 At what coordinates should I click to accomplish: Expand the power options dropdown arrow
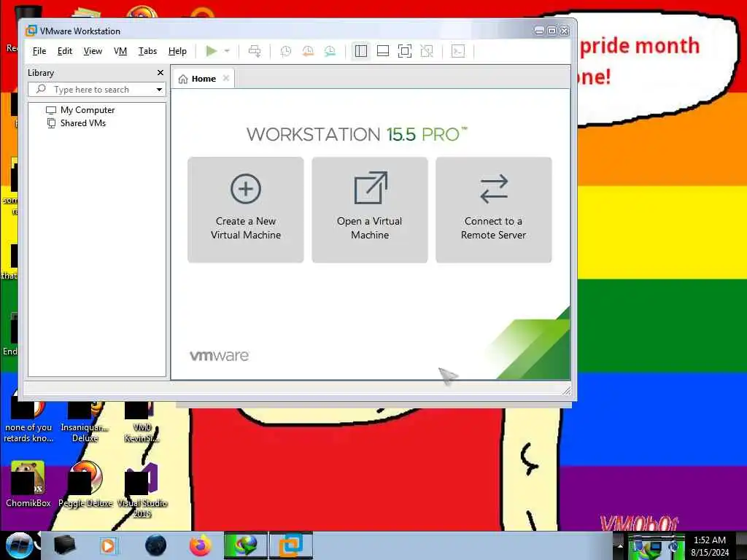(x=228, y=51)
